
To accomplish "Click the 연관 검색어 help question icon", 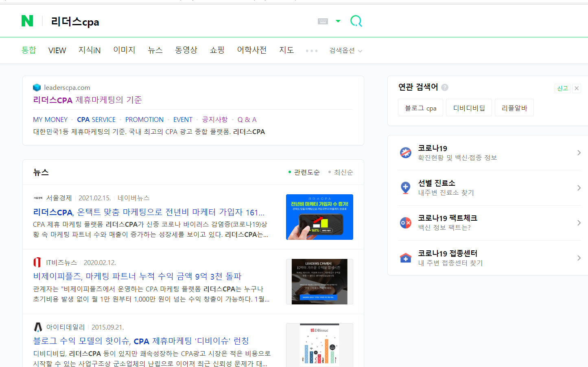I will [445, 87].
